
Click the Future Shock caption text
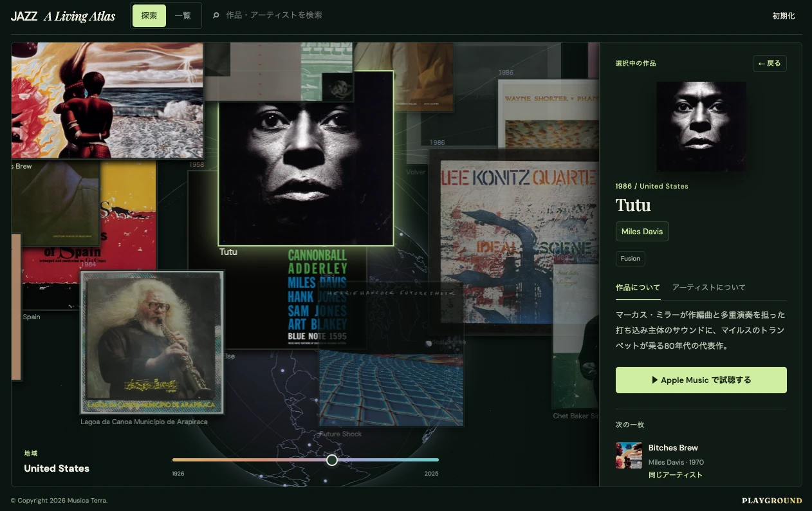[340, 434]
